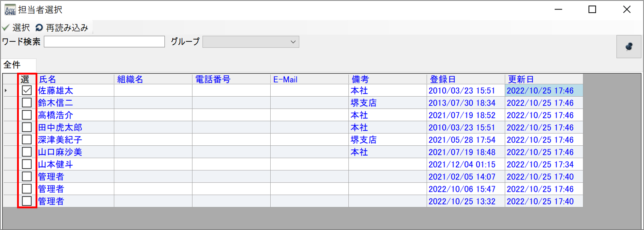Enable the checkbox for 深津美紀子
The image size is (644, 230).
click(27, 140)
